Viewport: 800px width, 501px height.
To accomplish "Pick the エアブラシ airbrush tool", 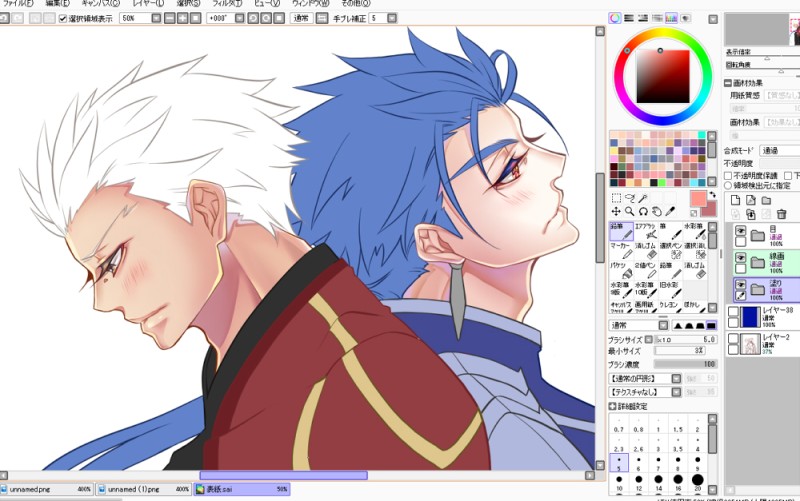I will pos(646,231).
